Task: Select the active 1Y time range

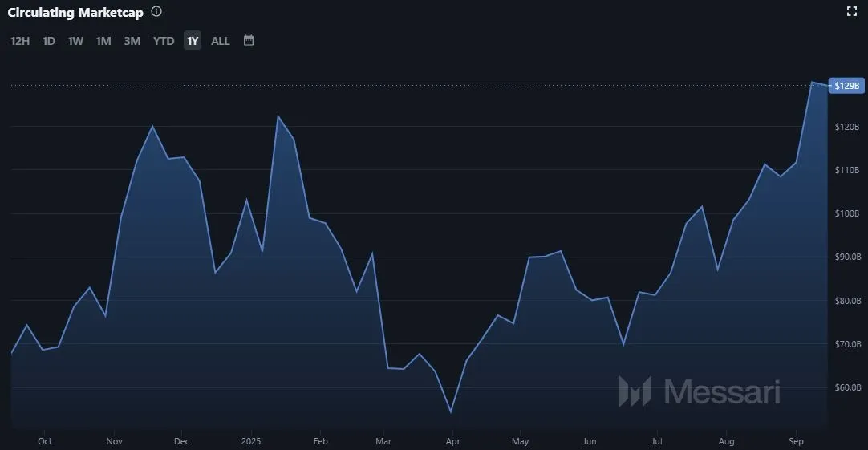Action: pyautogui.click(x=192, y=41)
